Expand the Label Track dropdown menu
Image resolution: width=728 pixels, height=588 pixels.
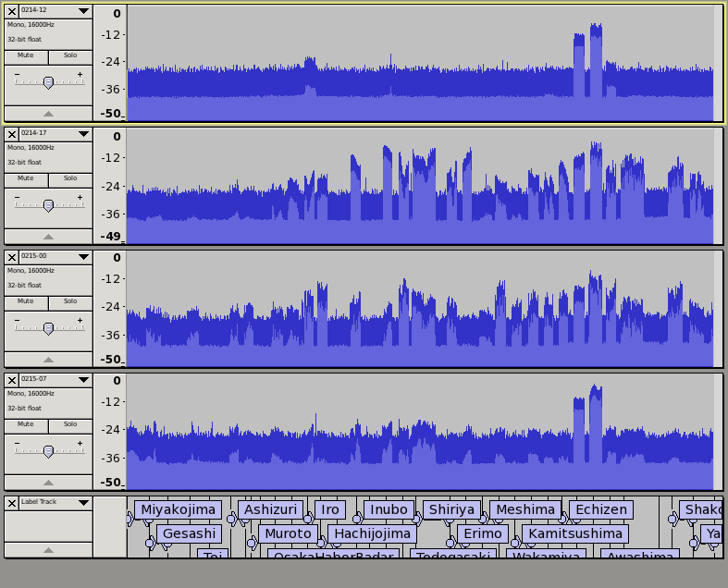(83, 503)
